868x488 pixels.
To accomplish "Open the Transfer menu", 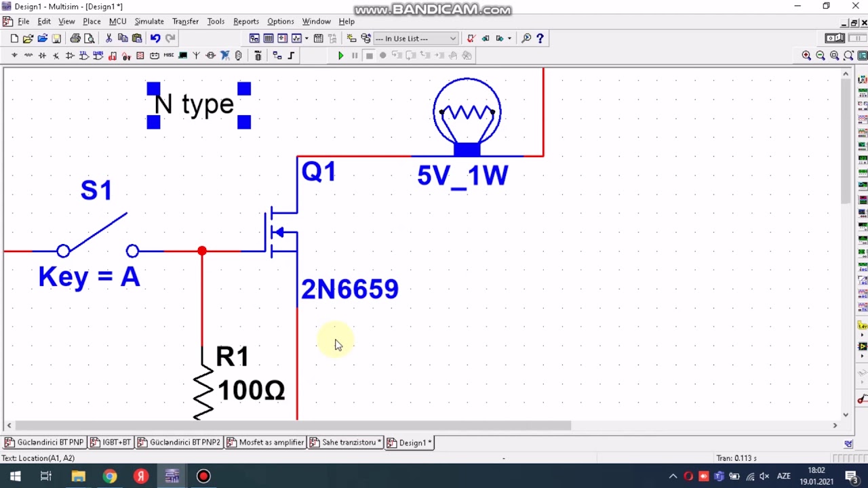I will click(185, 22).
